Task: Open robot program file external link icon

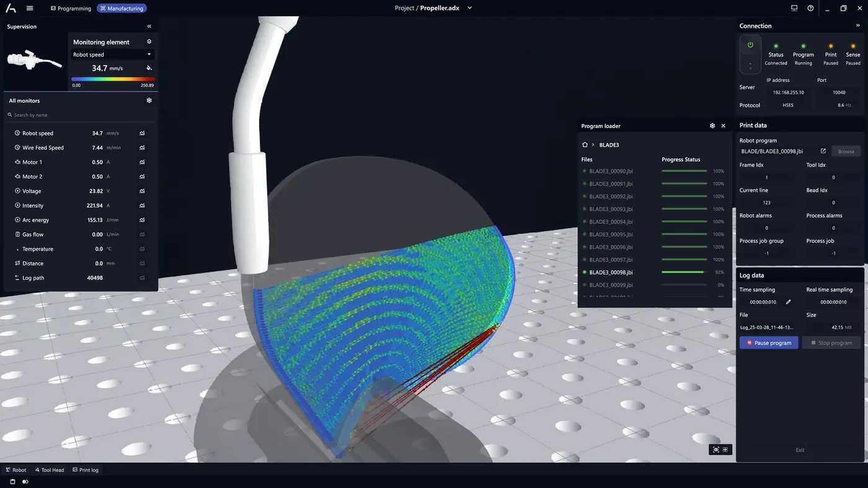Action: click(823, 151)
